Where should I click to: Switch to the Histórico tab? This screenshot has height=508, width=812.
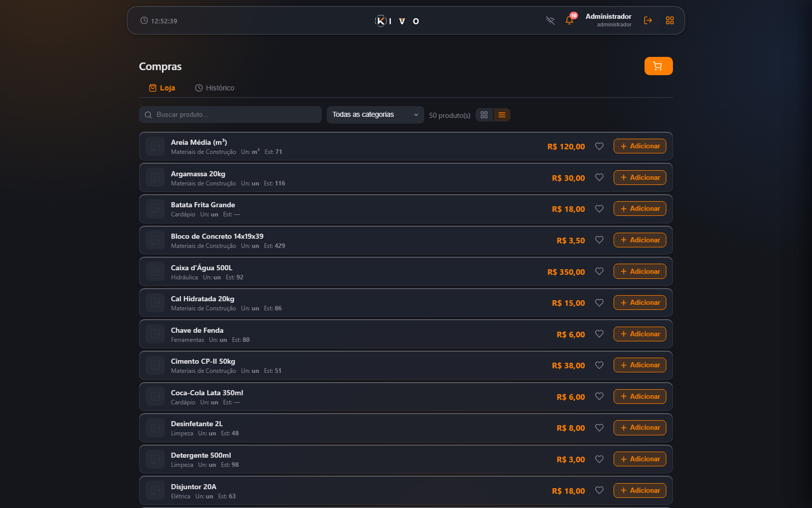click(x=215, y=88)
